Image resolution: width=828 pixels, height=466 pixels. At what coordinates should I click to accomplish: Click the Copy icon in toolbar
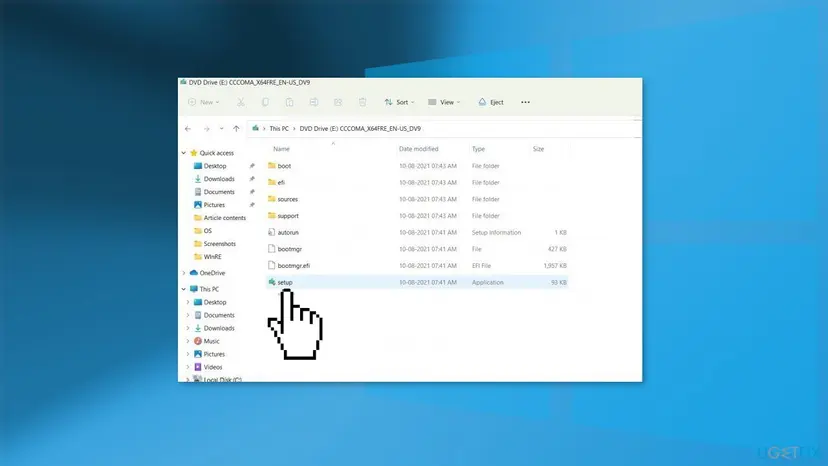265,102
